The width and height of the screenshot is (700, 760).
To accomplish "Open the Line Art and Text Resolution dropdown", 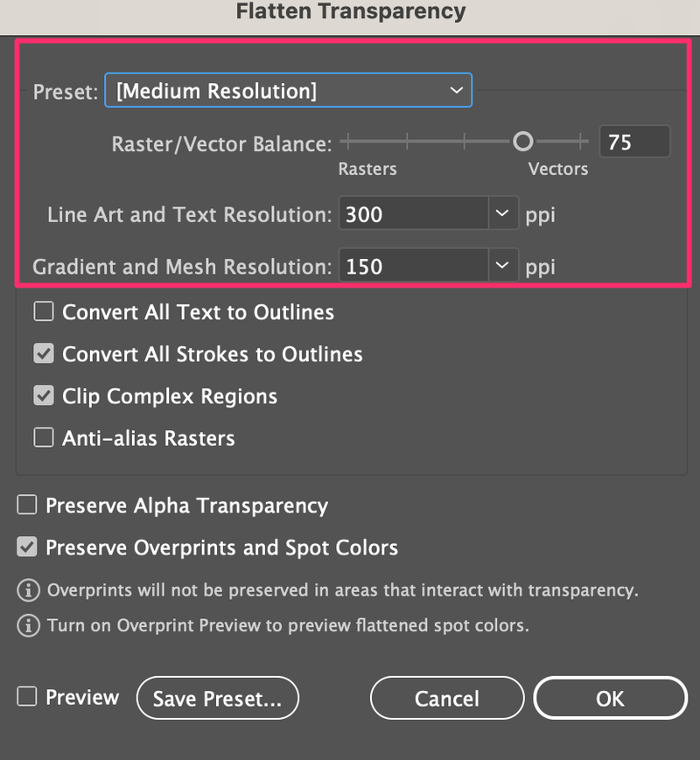I will (501, 213).
